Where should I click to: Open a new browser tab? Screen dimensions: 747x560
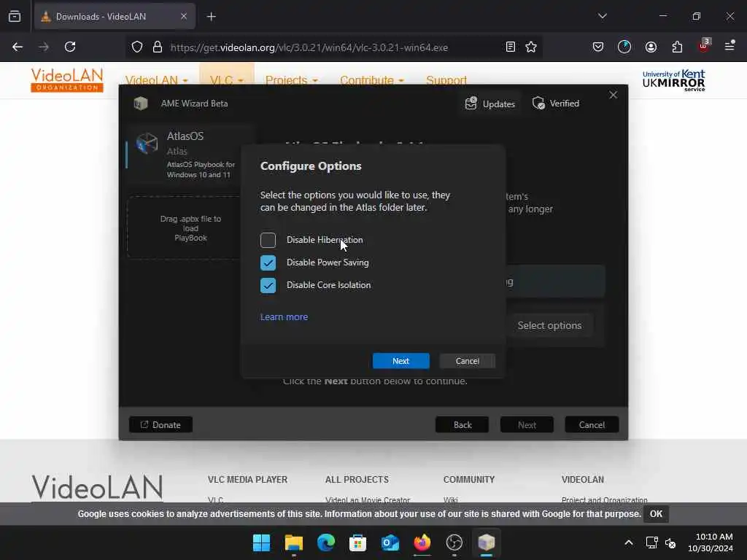pyautogui.click(x=211, y=17)
